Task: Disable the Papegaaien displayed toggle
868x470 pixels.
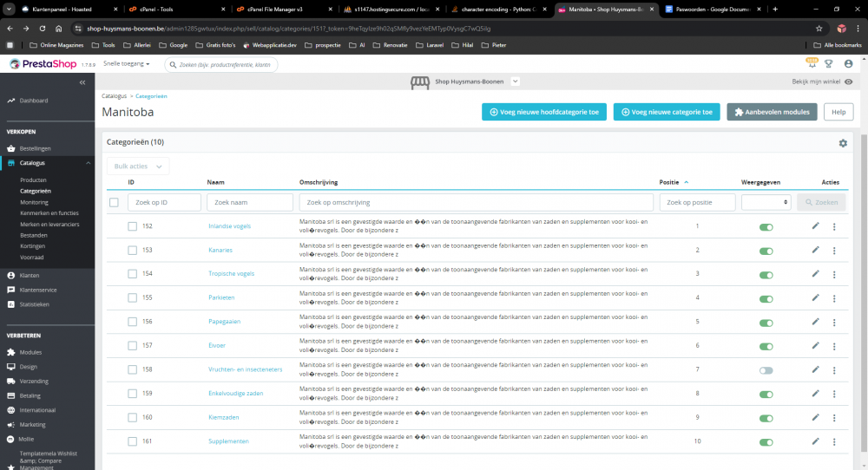Action: click(x=766, y=323)
